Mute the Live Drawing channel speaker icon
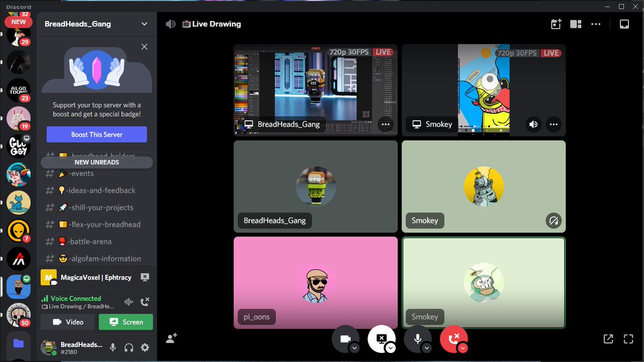This screenshot has height=362, width=644. pos(171,24)
